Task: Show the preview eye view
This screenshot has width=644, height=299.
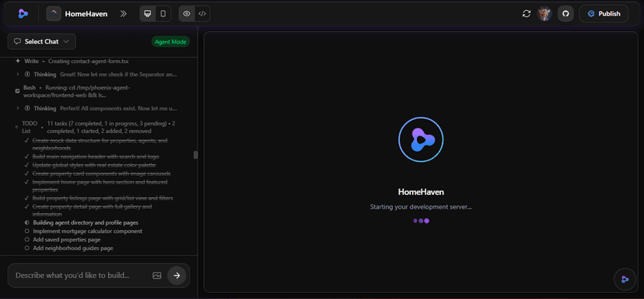Action: pyautogui.click(x=187, y=13)
